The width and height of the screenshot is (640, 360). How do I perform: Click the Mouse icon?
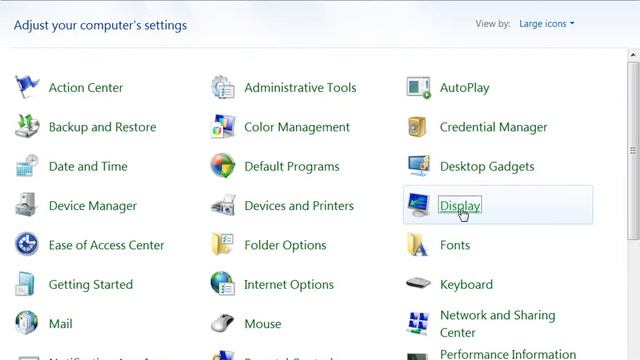click(222, 323)
